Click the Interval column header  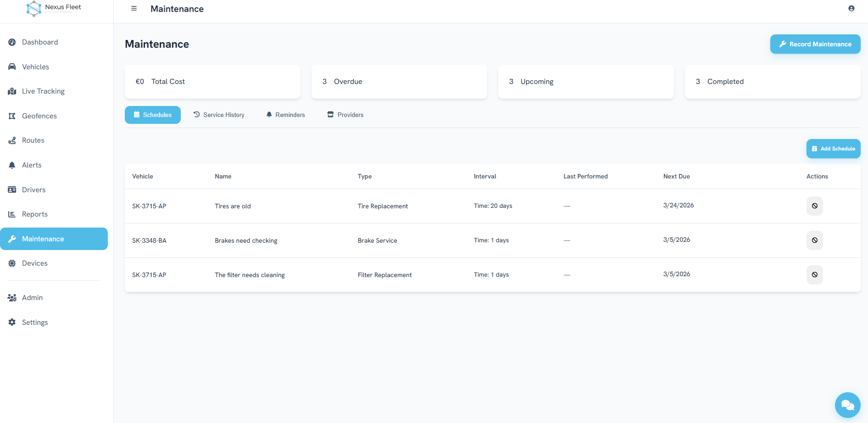[485, 176]
